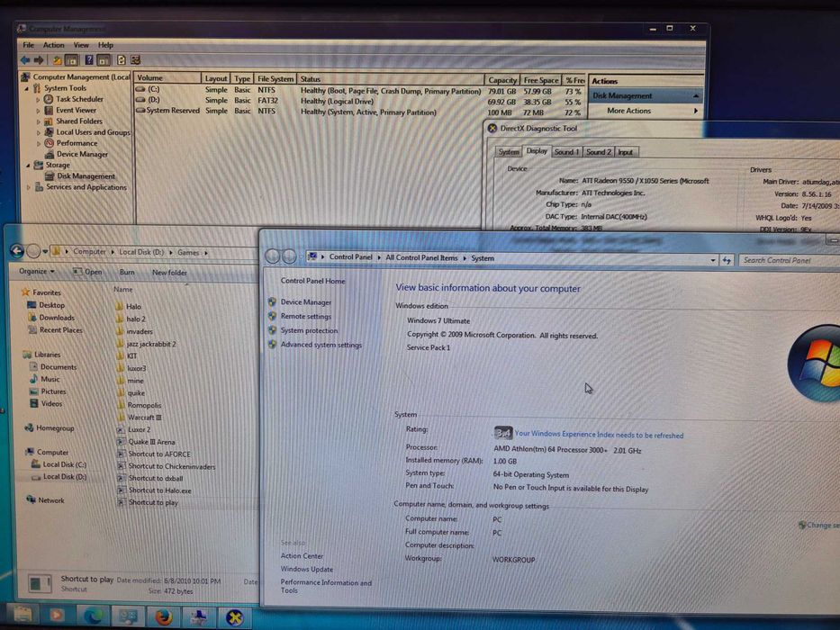
Task: Select System Reserved volume row
Action: 359,112
